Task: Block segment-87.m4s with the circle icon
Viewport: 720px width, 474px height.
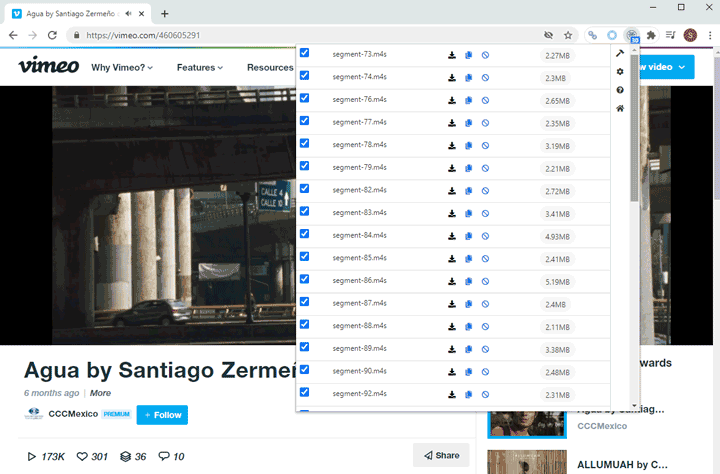Action: 485,304
